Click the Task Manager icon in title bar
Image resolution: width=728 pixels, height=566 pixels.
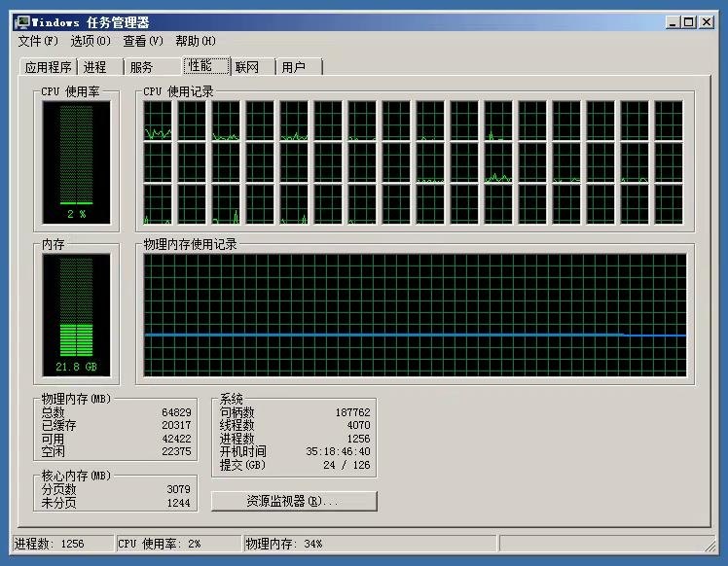[22, 22]
